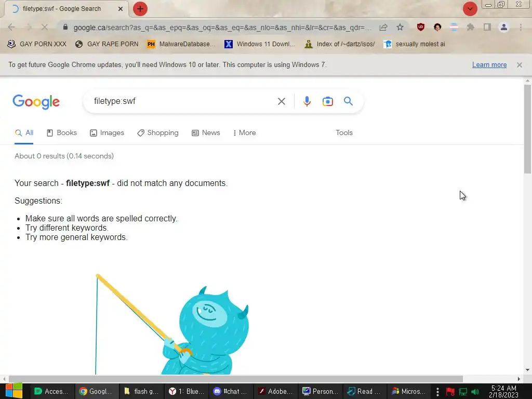Click 'Try different keywords.' suggestion text

[x=67, y=228]
